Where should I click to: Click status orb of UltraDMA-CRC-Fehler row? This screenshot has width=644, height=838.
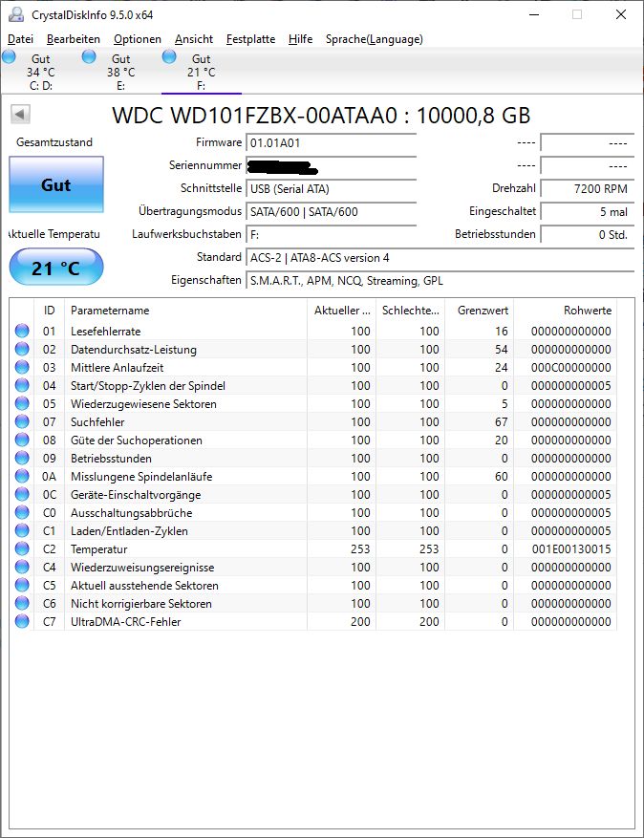coord(22,621)
